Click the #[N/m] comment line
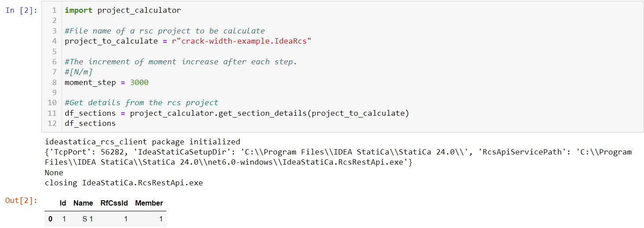Screen dimensions: 644x228 click(79, 72)
